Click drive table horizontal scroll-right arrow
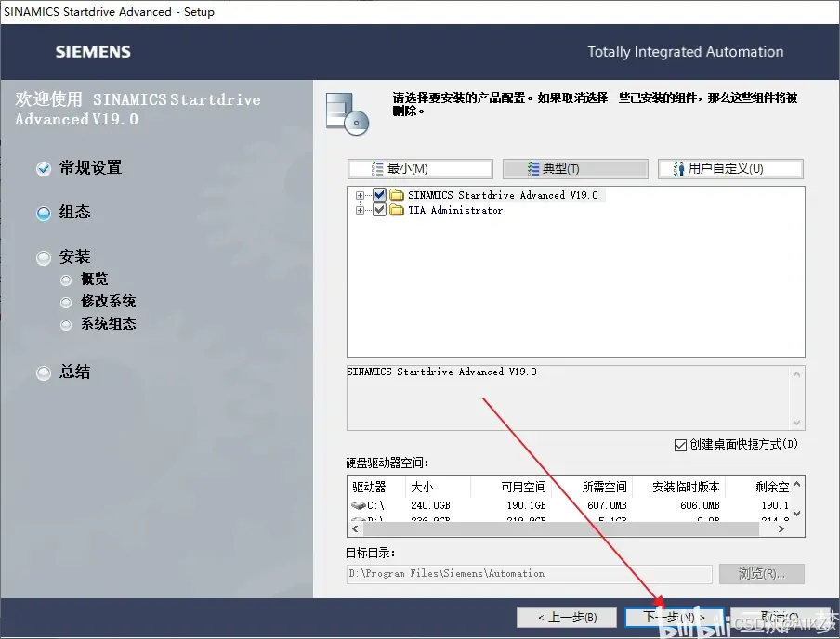 click(x=781, y=528)
